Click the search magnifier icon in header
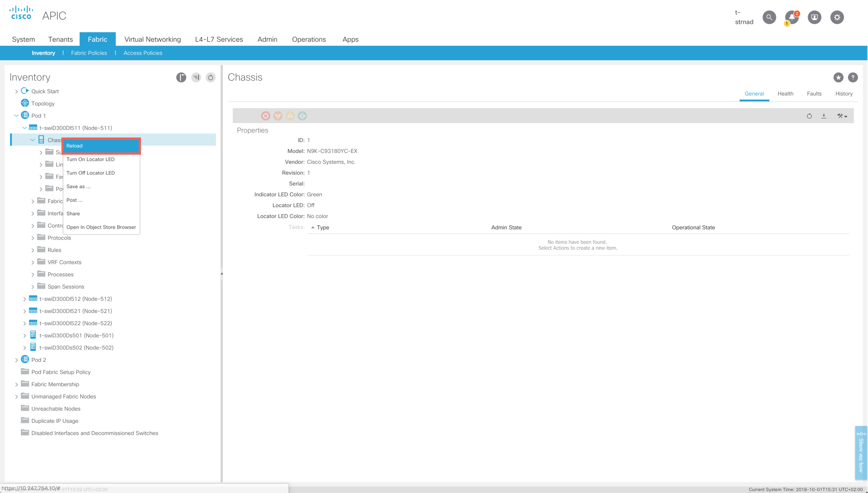Viewport: 868px width, 493px height. (x=769, y=17)
